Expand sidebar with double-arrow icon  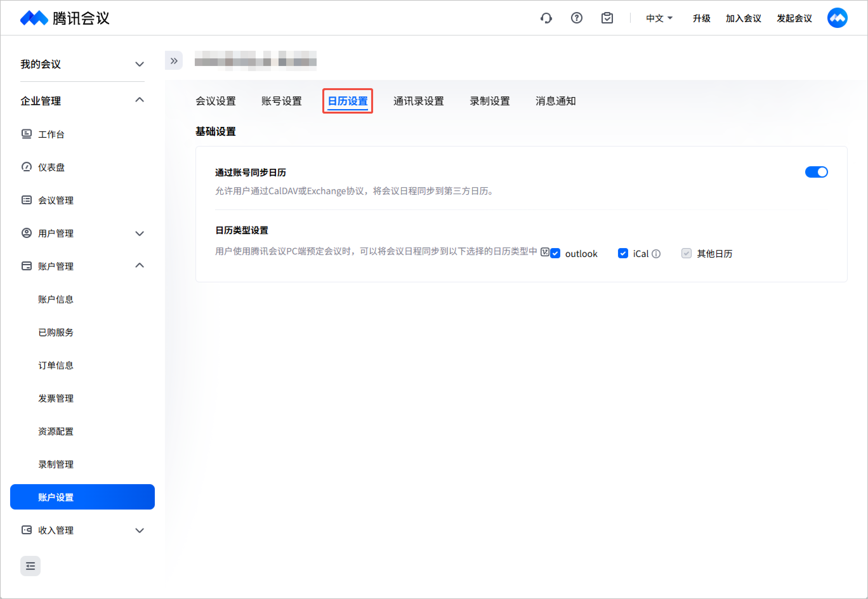click(x=174, y=60)
